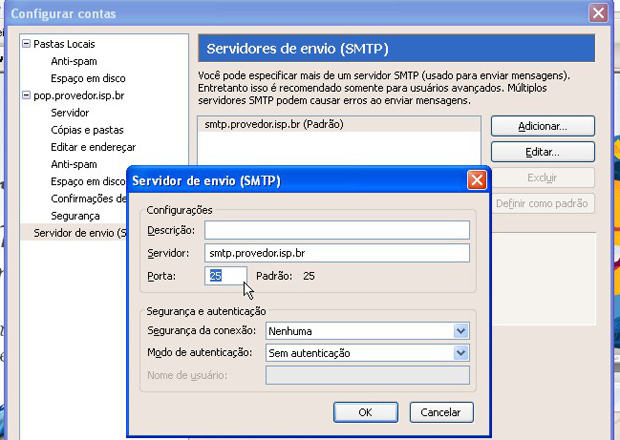Close the Servidor de envio (SMTP) dialog
This screenshot has width=620, height=440.
(x=477, y=180)
